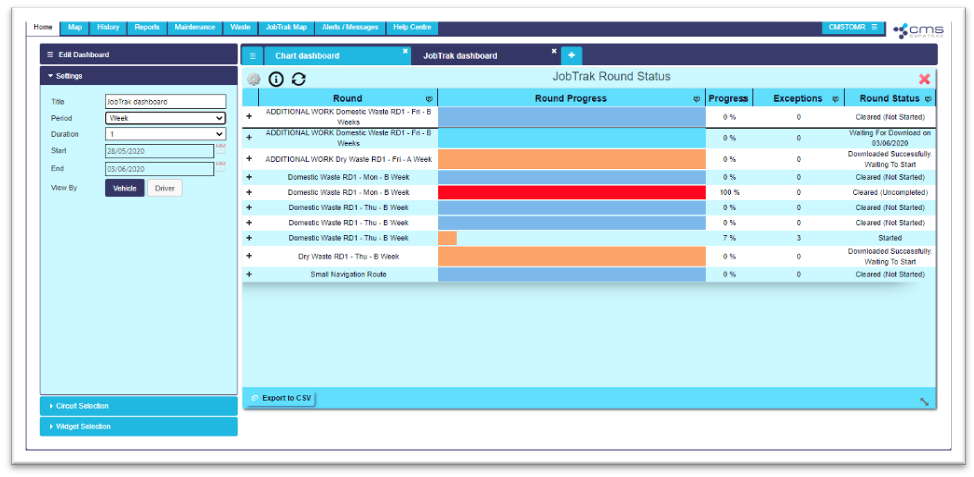Click Export to CSV button
This screenshot has height=477, width=974.
pos(280,398)
